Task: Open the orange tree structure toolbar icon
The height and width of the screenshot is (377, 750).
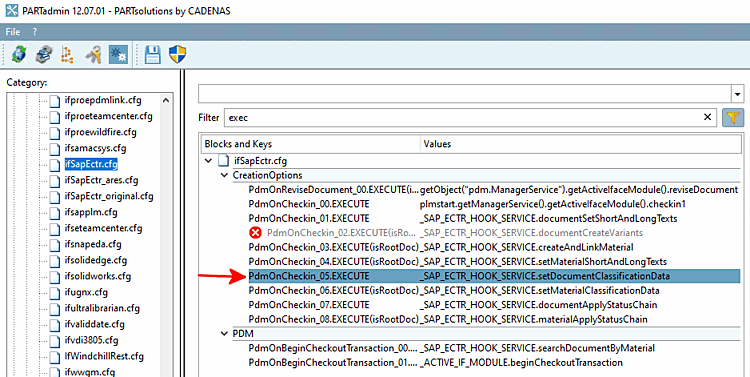Action: pyautogui.click(x=67, y=55)
